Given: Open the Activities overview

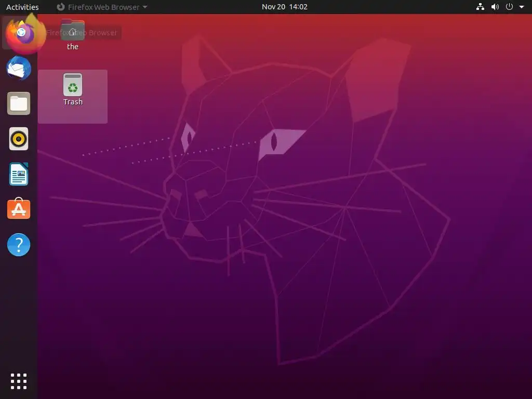Looking at the screenshot, I should pos(22,7).
